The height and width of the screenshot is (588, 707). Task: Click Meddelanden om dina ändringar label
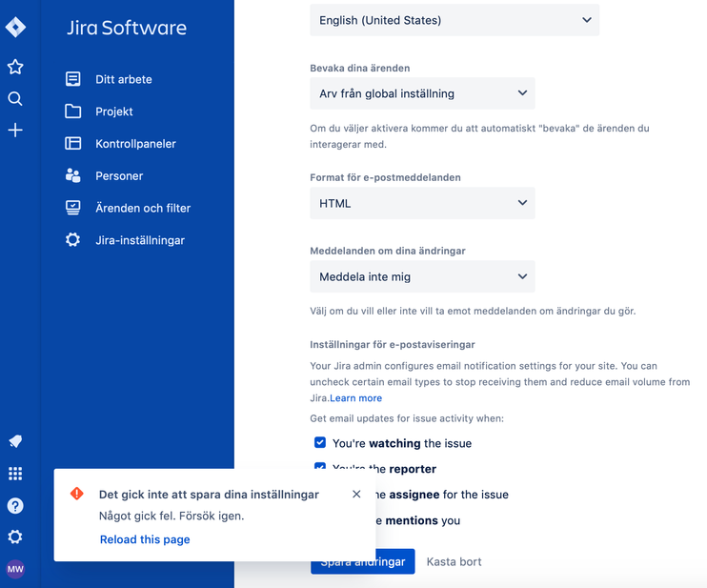coord(387,251)
